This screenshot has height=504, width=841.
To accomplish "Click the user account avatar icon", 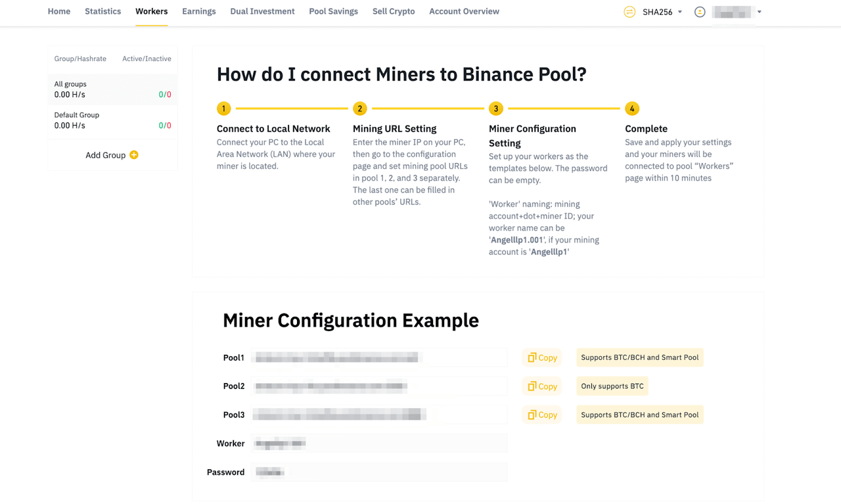I will tap(700, 12).
